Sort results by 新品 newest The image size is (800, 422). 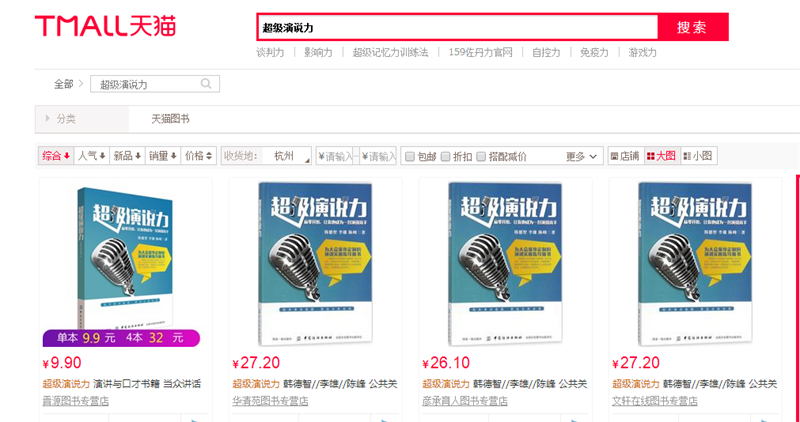(x=127, y=156)
